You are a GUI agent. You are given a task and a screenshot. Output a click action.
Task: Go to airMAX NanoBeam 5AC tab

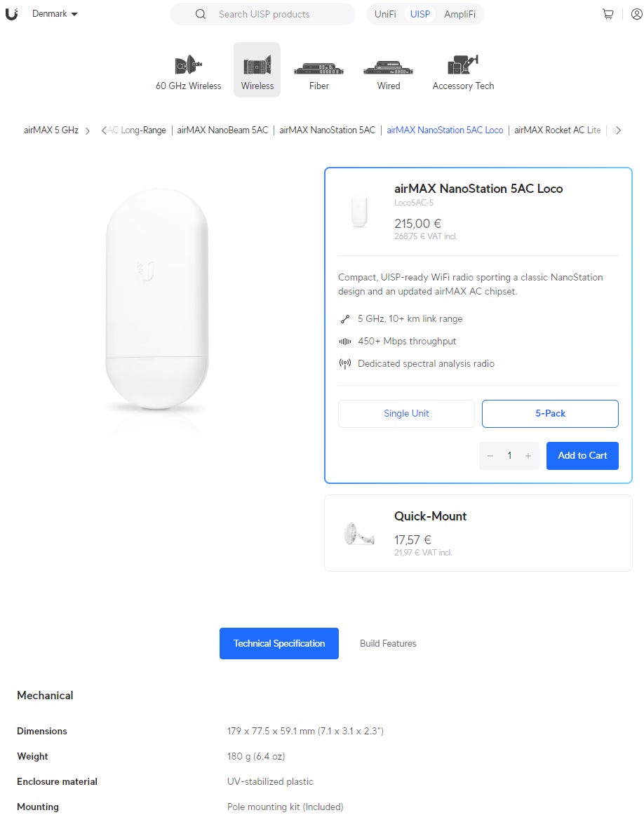(222, 130)
